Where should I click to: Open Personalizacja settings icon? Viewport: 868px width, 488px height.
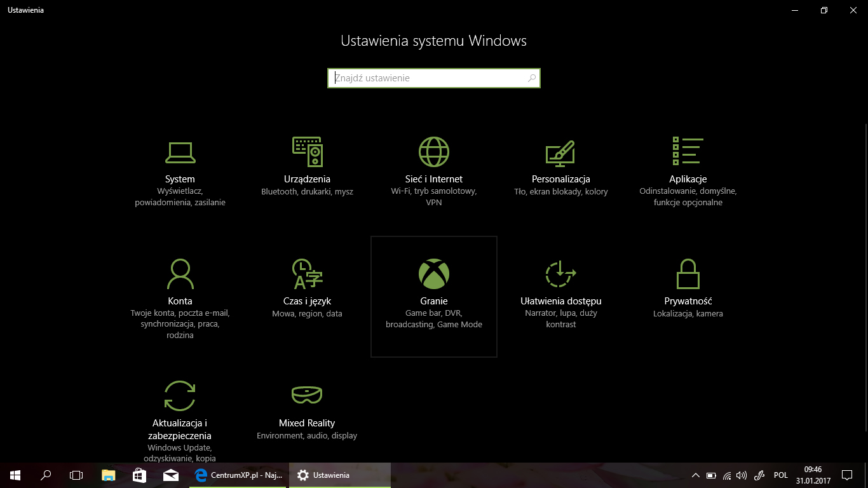(560, 153)
